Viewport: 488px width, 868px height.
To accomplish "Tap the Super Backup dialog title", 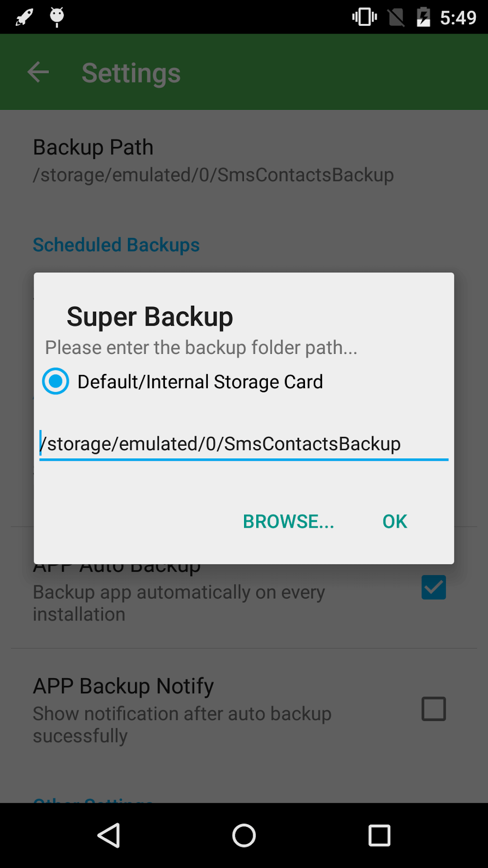I will click(x=150, y=317).
